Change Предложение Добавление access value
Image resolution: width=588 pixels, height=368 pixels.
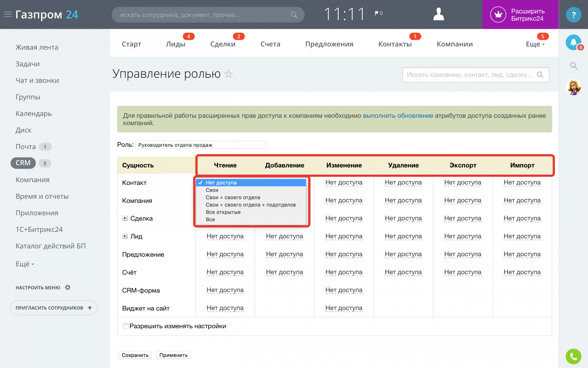click(x=285, y=254)
